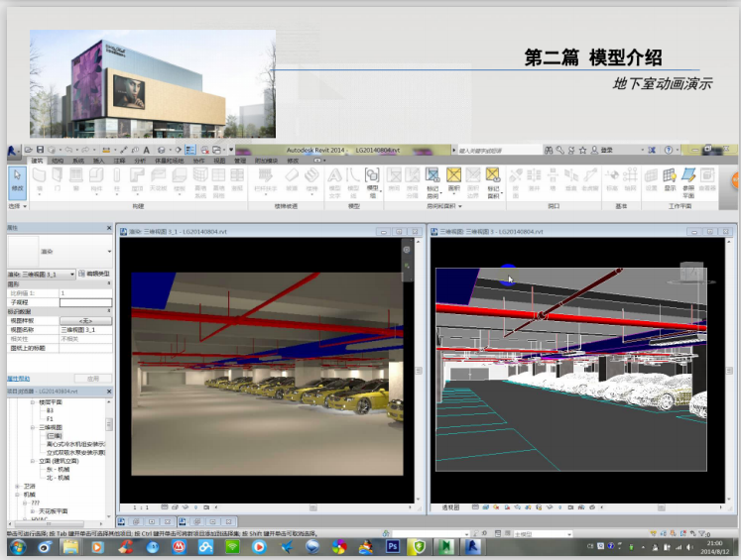Collapse the 机械 node in project browser

click(17, 495)
